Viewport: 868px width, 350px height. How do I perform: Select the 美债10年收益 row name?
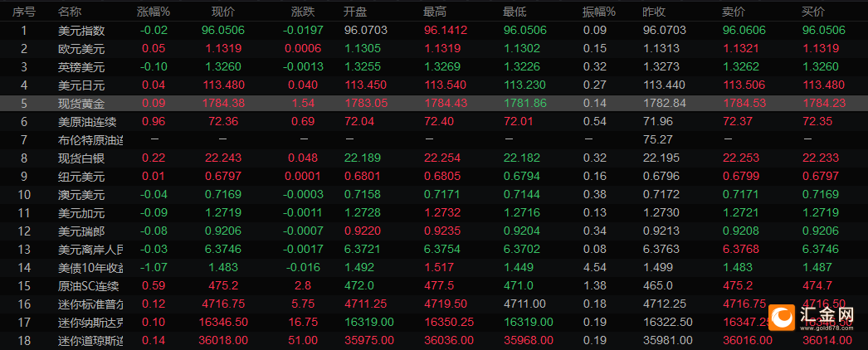pos(90,268)
